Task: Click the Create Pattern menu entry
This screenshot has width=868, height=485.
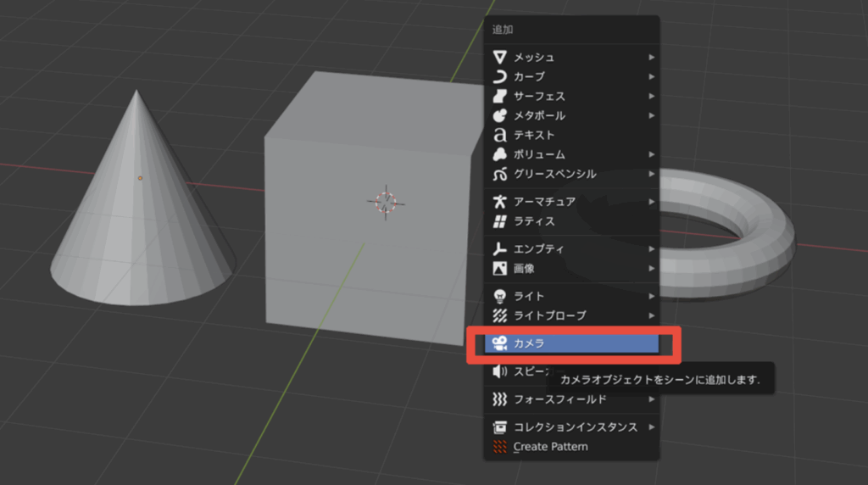Action: coord(550,447)
